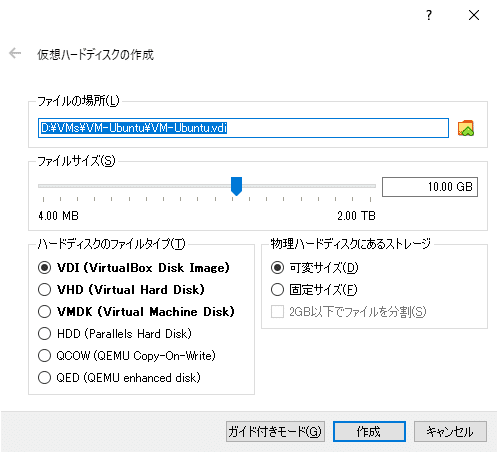Toggle the 2GB以下でファイルを分割 checkbox
498x453 pixels.
[x=349, y=312]
